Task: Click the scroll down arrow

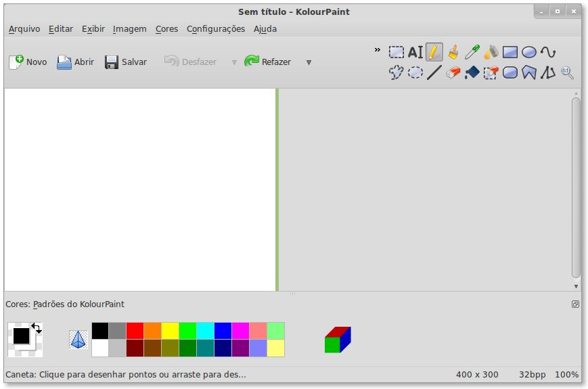Action: click(x=576, y=286)
